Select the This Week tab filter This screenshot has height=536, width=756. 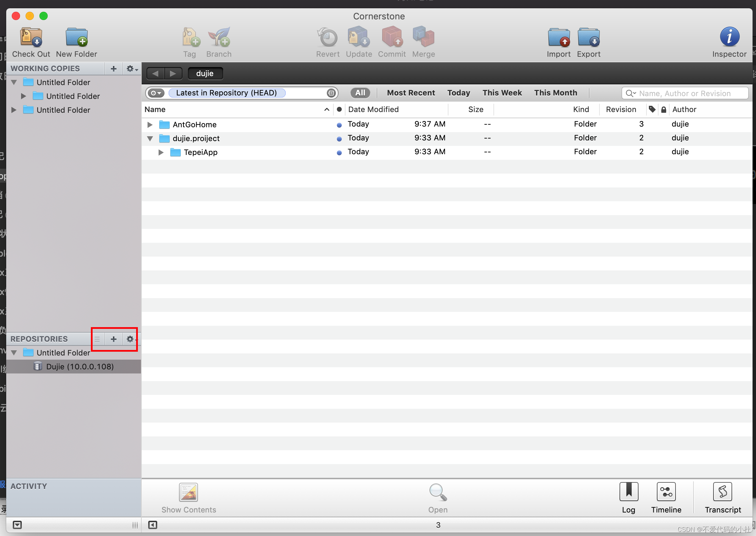click(x=502, y=92)
